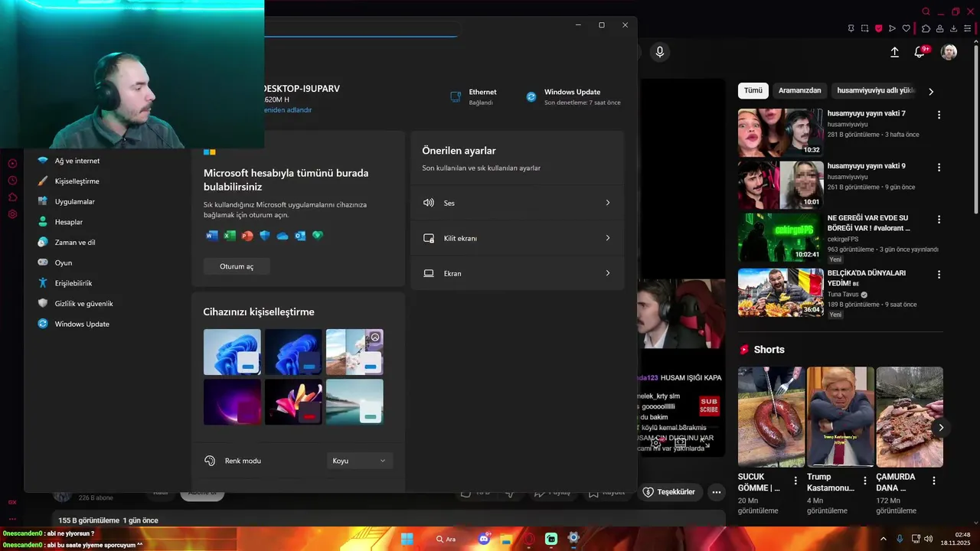Select the colorful flower dark theme
The width and height of the screenshot is (980, 551).
point(293,402)
